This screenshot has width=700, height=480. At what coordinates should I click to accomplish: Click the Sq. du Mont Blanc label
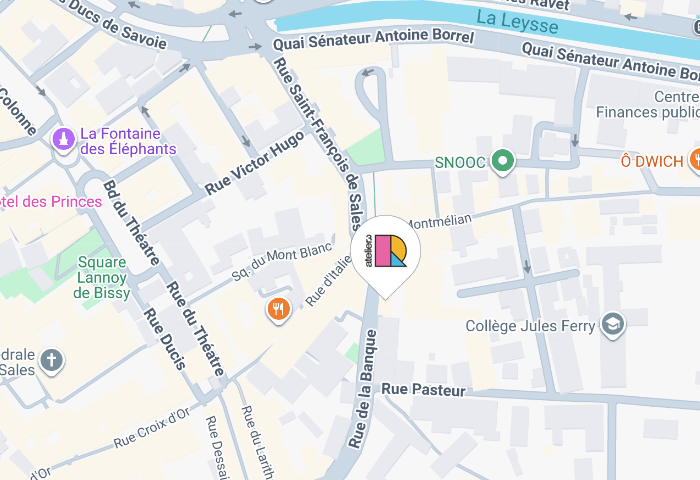[283, 261]
